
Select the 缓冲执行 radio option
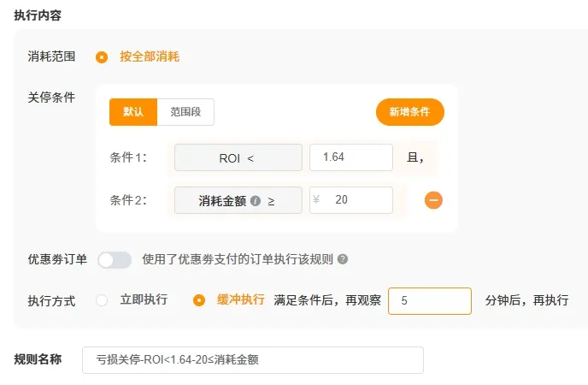[x=199, y=300]
